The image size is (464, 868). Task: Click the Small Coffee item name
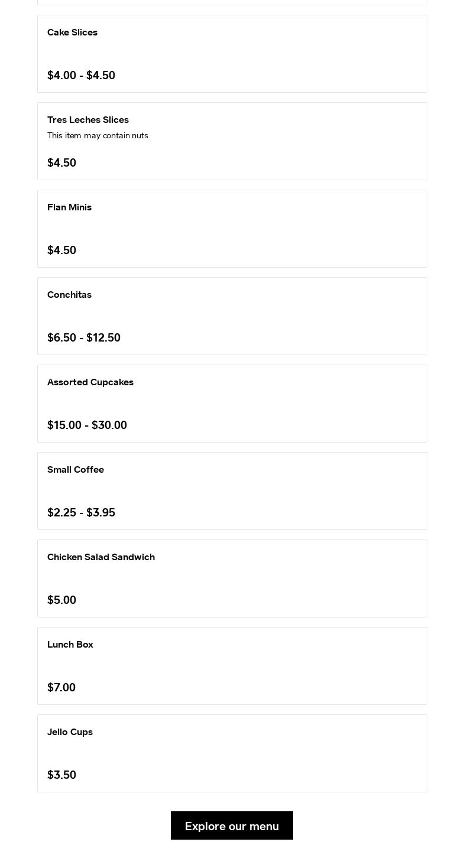(76, 470)
